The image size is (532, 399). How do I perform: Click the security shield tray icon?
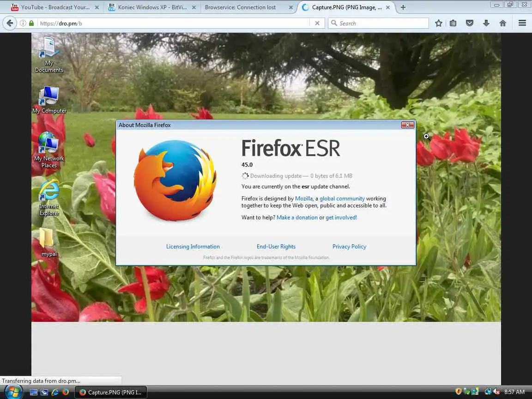click(459, 392)
